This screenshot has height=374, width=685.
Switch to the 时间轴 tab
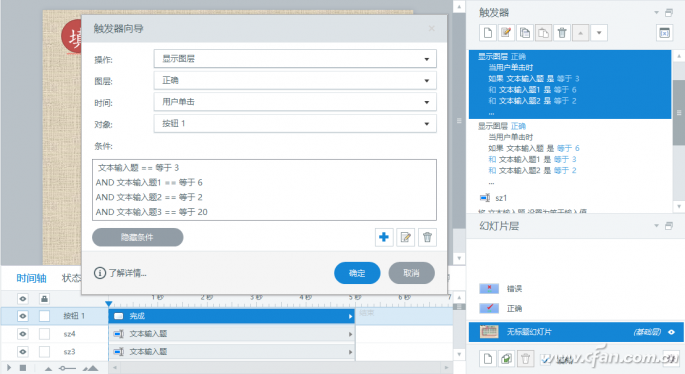click(31, 278)
